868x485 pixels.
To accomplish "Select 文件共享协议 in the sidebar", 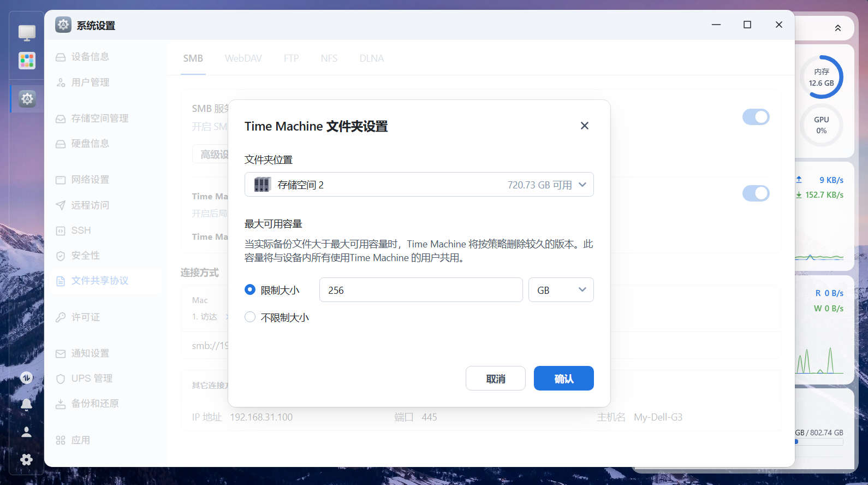I will (x=106, y=281).
